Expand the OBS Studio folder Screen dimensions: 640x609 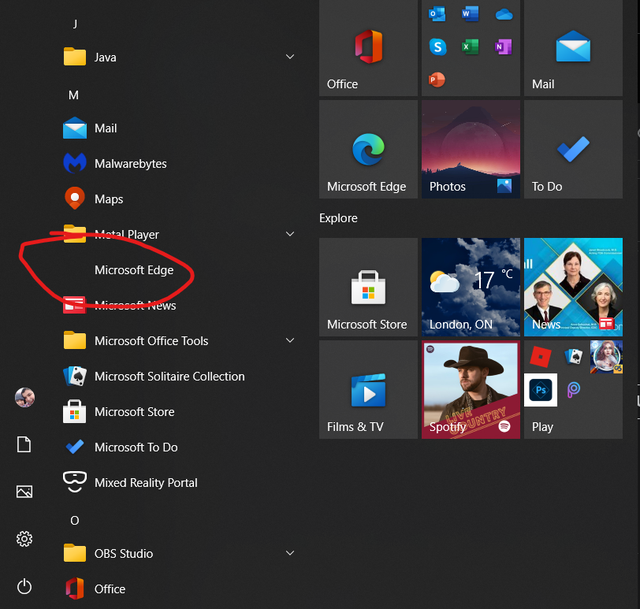pyautogui.click(x=290, y=553)
